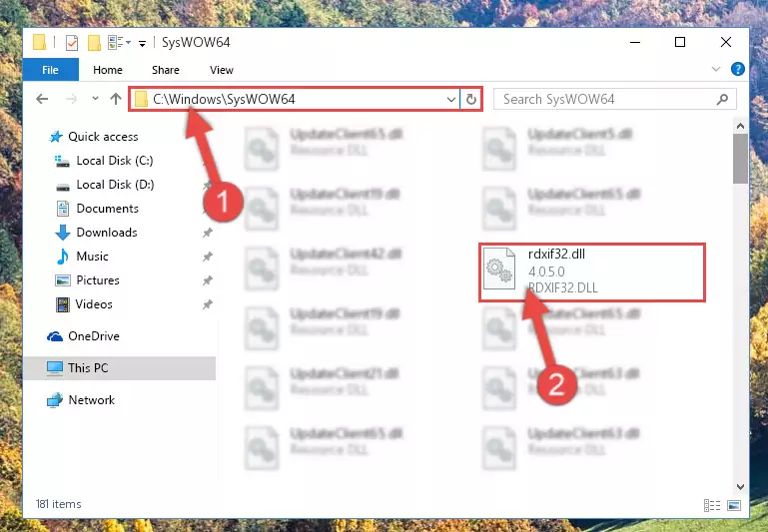Click the New Folder icon in quick access toolbar

pyautogui.click(x=94, y=43)
